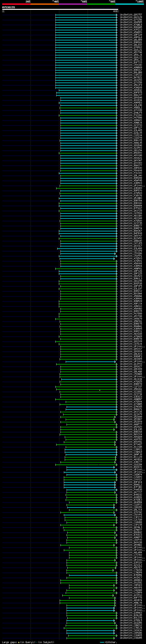Click hit label UniRef100_P47999
The height and width of the screenshot is (644, 146).
(x=131, y=314)
